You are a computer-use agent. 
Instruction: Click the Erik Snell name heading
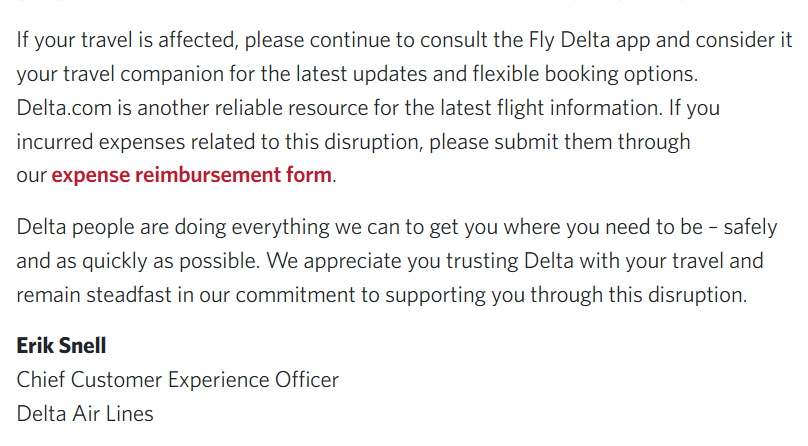pos(61,346)
